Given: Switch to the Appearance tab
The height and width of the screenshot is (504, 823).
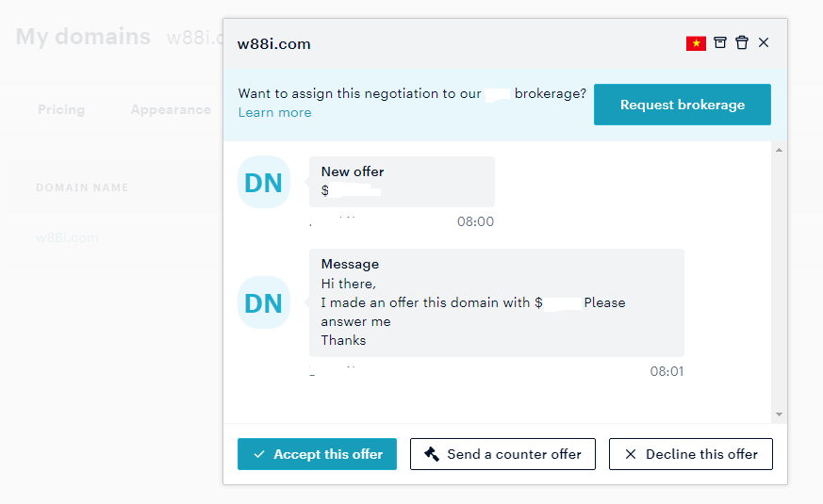Looking at the screenshot, I should coord(172,109).
